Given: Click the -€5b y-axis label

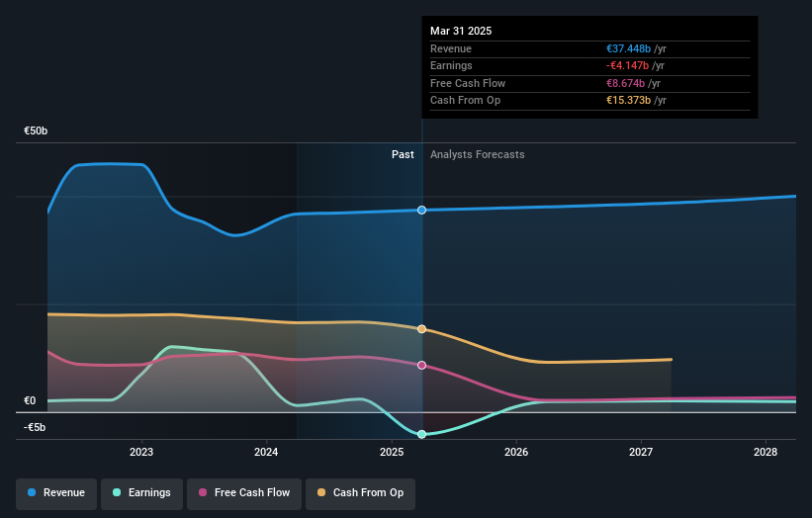Looking at the screenshot, I should (35, 427).
